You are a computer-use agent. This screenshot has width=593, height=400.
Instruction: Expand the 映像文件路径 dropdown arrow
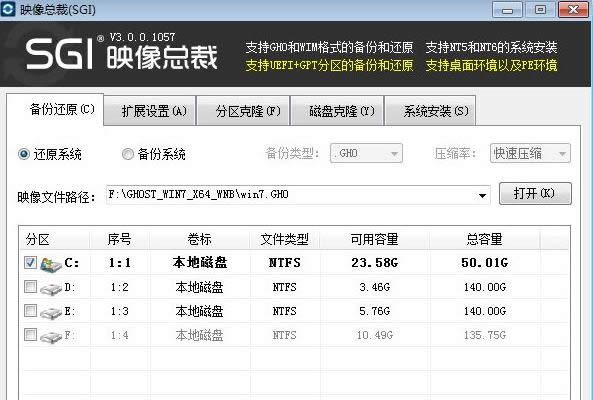click(x=482, y=195)
